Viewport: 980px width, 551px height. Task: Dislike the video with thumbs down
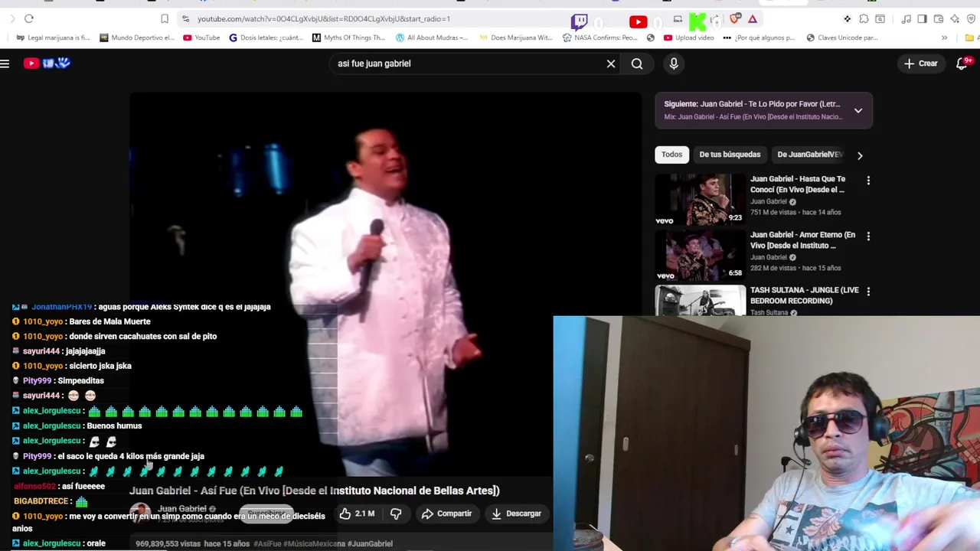[x=396, y=514]
